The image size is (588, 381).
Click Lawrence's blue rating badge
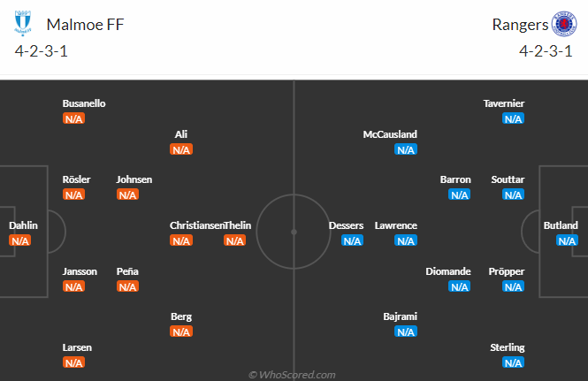pyautogui.click(x=406, y=240)
